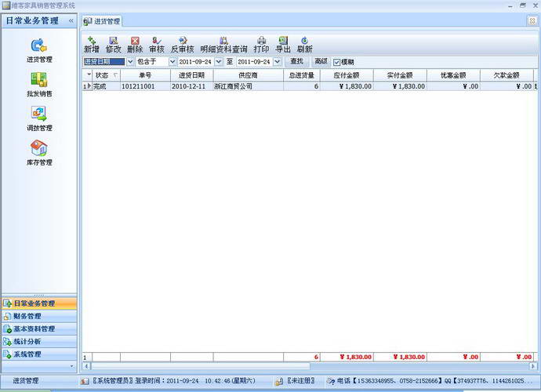
Task: Open 进货管理 in the sidebar
Action: pos(39,50)
